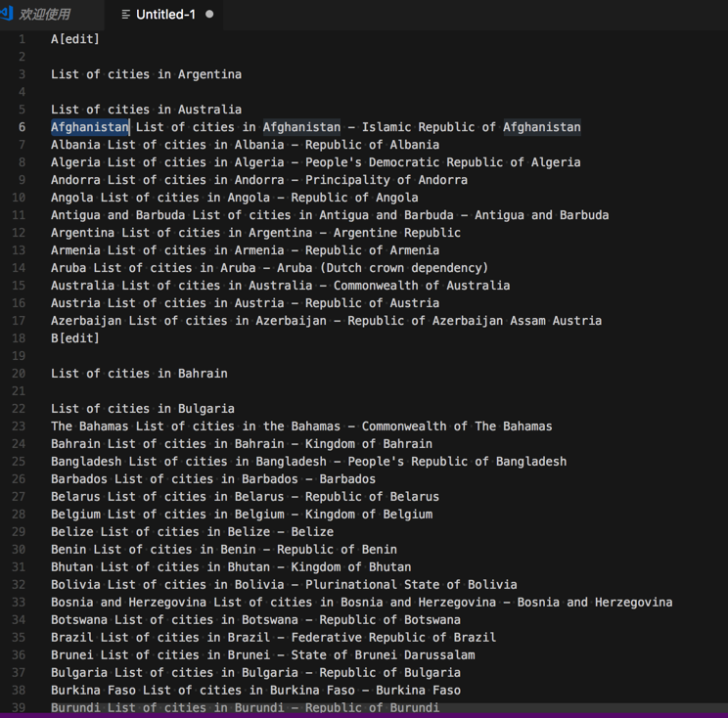
Task: Click the text 'B[edit]' on line 18
Action: pos(75,338)
